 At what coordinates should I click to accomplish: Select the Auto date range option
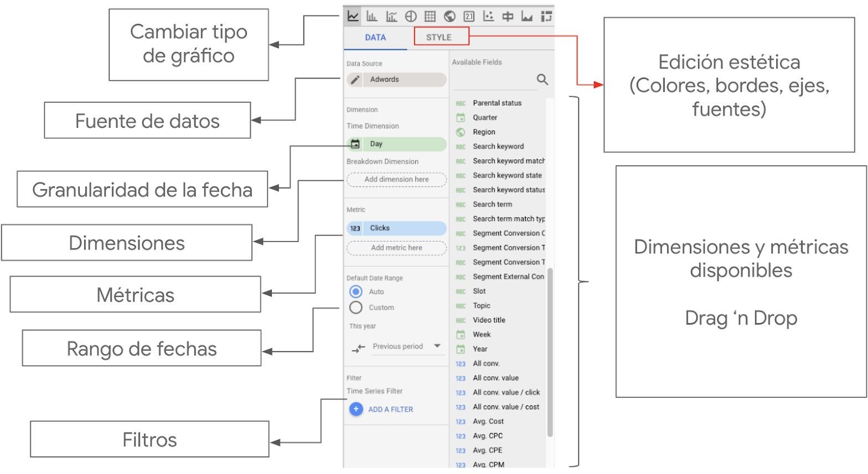coord(356,291)
